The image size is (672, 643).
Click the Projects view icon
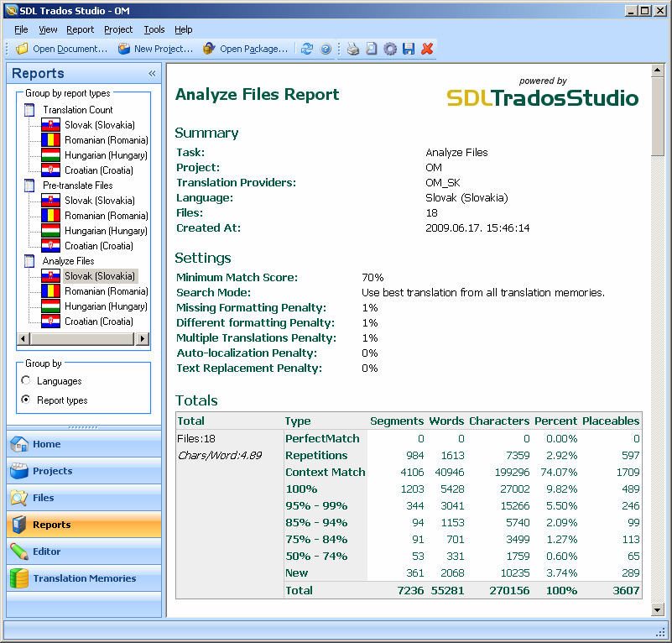(19, 471)
